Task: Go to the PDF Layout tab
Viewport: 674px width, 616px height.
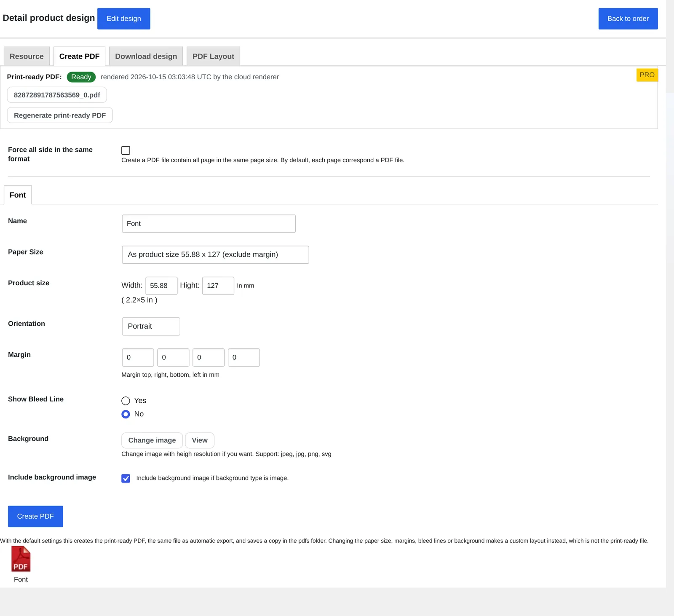Action: pos(213,56)
